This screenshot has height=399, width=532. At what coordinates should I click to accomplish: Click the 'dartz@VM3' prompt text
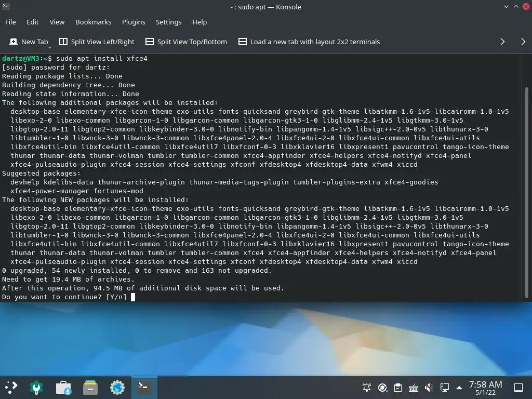click(21, 58)
